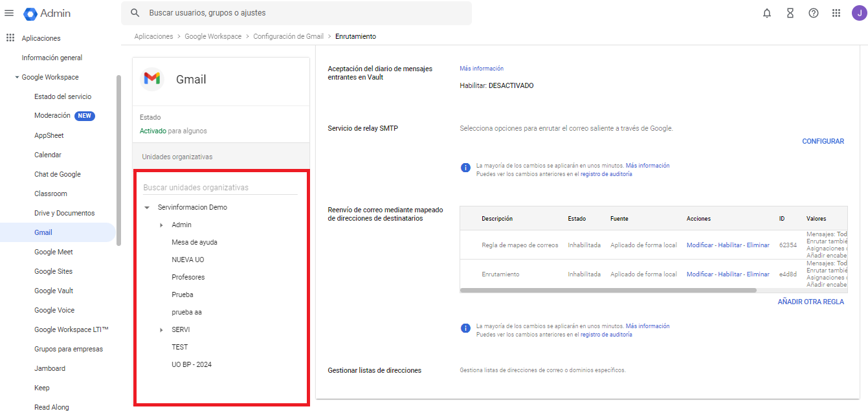Click the left sidebar vertical scrollbar
Screen dimensions: 868x411
tap(118, 160)
